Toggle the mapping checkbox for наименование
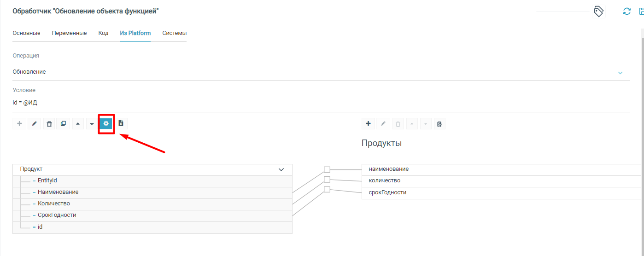Screen dimensions: 644x256 pyautogui.click(x=327, y=169)
